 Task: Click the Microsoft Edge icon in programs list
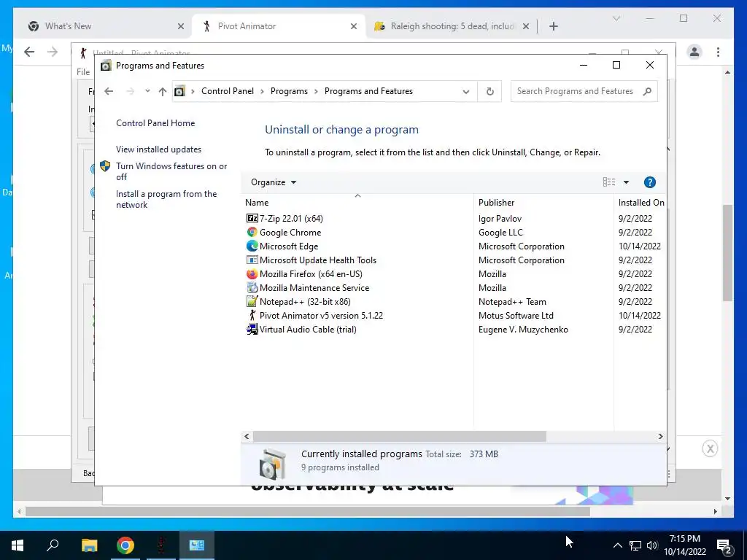click(x=252, y=246)
